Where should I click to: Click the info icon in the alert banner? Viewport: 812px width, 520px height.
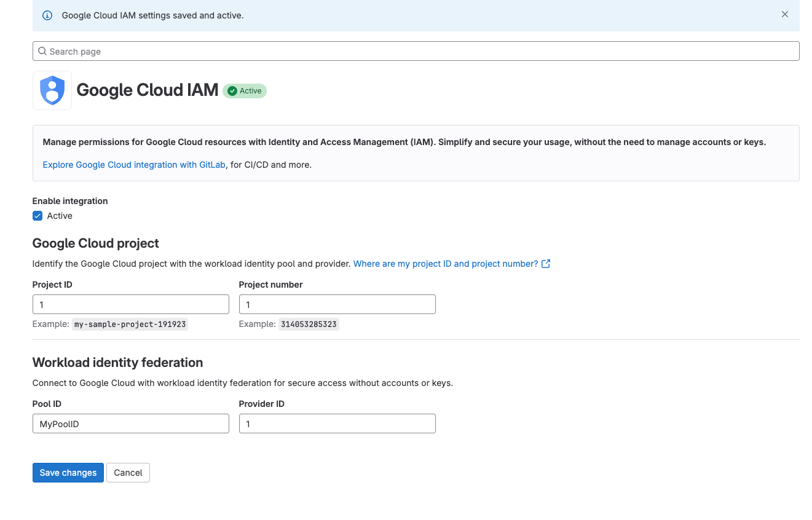pyautogui.click(x=47, y=15)
